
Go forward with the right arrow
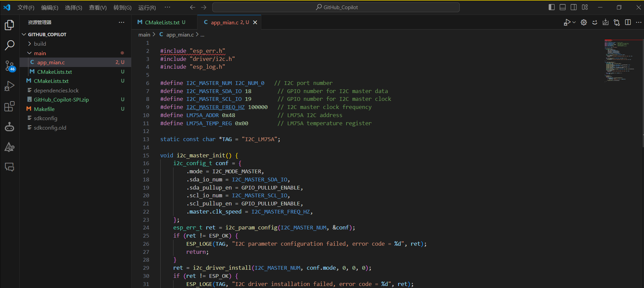[x=204, y=7]
